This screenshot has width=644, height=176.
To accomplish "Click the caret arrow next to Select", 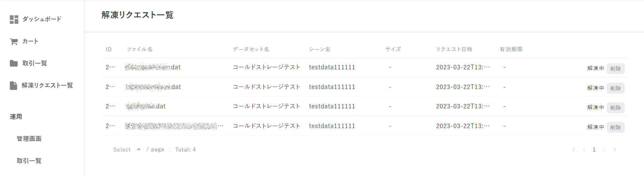I will click(x=139, y=149).
